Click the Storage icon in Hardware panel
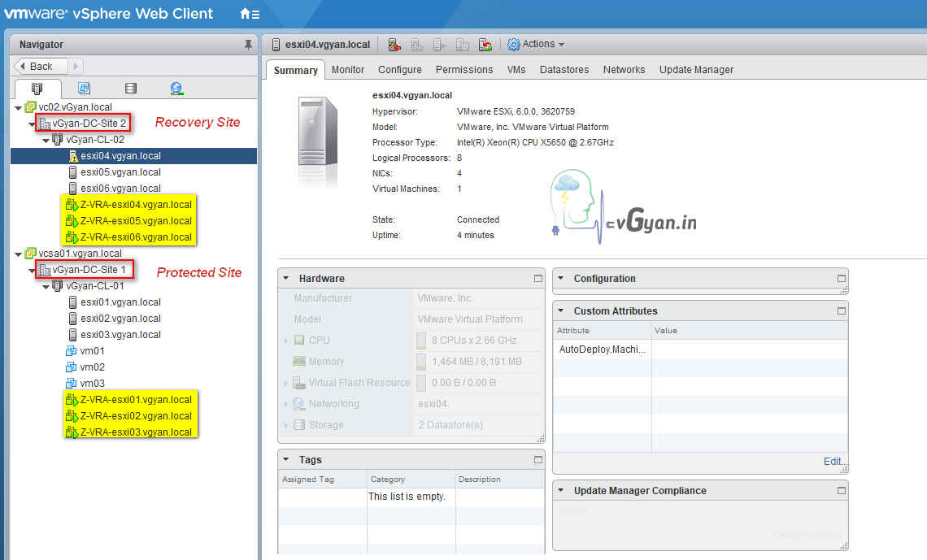 [x=299, y=425]
